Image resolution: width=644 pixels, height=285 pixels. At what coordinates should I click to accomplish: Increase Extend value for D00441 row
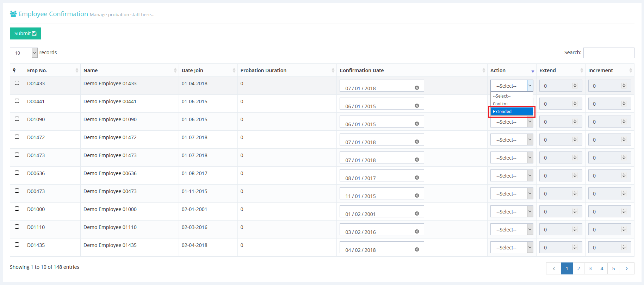coord(575,103)
